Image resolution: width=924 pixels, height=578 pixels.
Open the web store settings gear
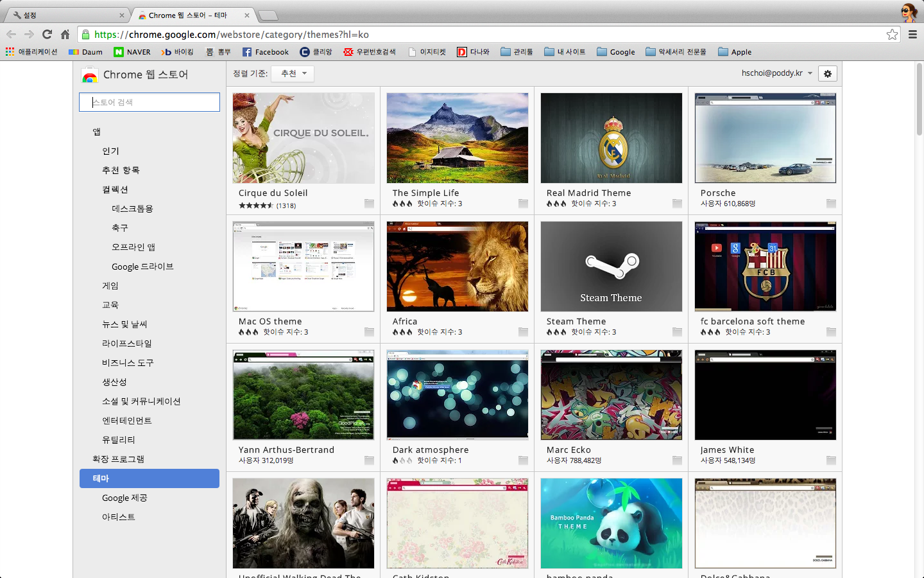[828, 74]
